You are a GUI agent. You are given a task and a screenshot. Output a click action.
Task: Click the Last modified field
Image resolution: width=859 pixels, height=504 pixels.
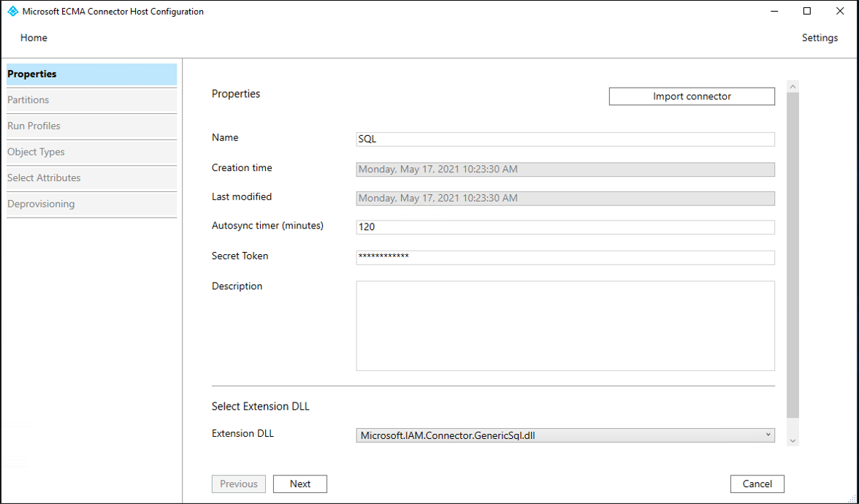tap(565, 199)
